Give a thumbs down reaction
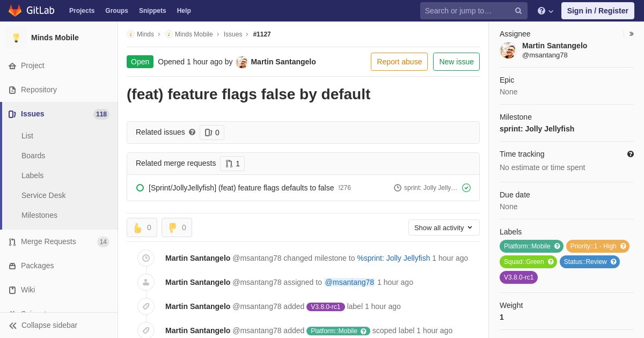The height and width of the screenshot is (338, 644). 177,227
